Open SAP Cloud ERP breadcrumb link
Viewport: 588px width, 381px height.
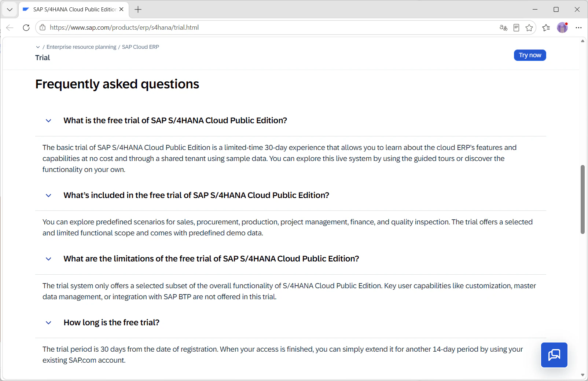(x=140, y=47)
